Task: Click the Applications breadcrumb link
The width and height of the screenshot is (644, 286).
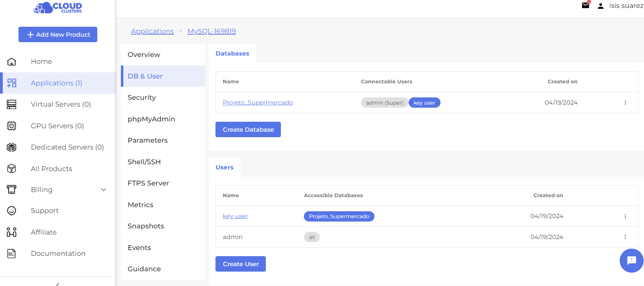Action: pos(152,31)
